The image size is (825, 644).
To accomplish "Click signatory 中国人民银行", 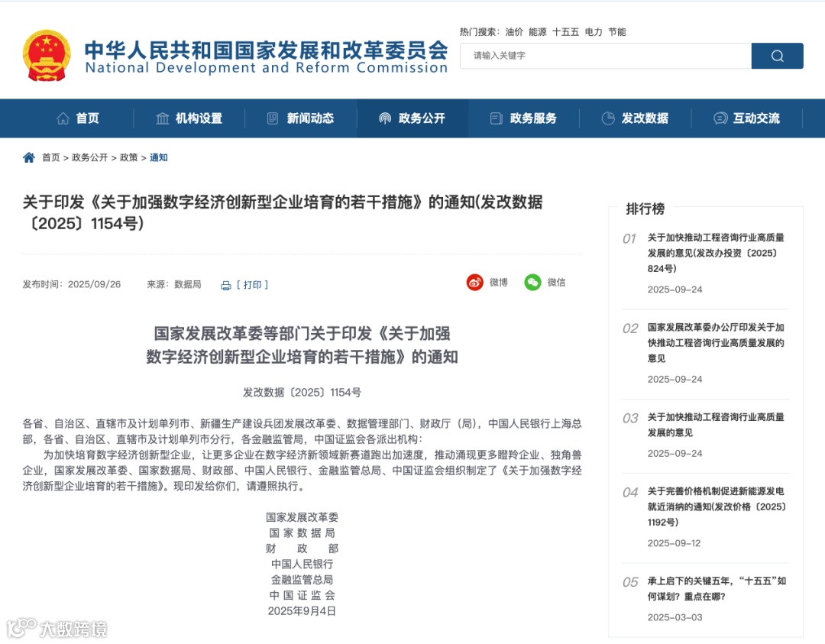I will (x=302, y=564).
